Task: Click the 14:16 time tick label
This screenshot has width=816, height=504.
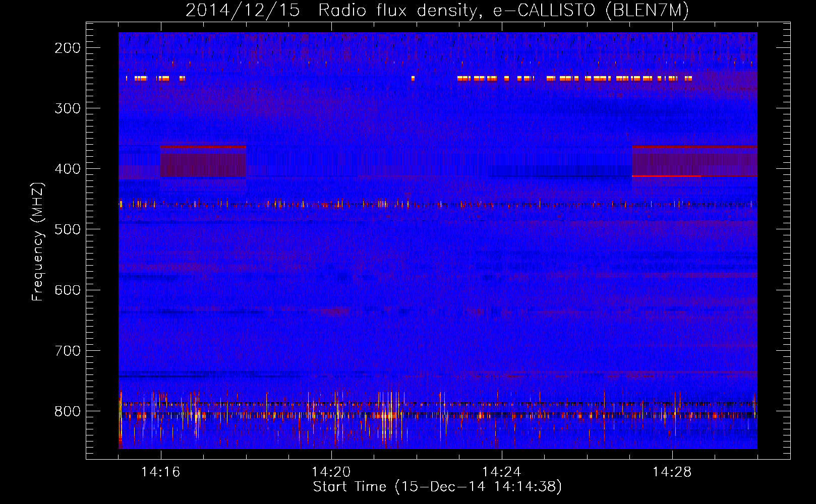Action: click(x=160, y=472)
